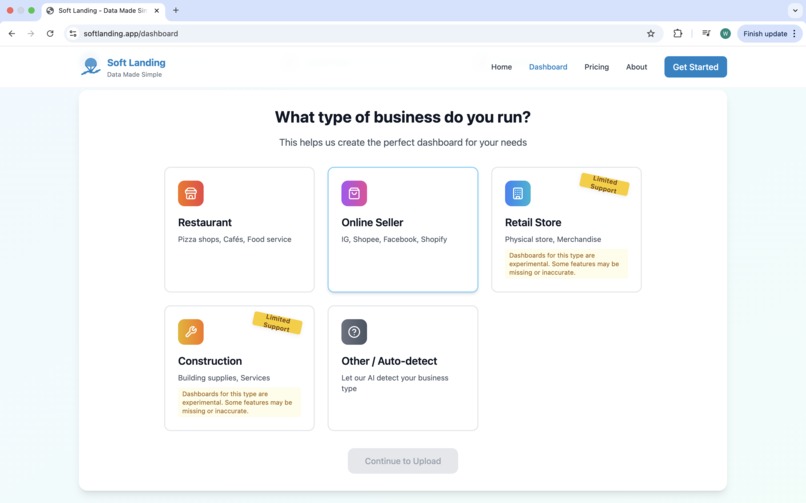Click the experimental warning note under Construction

click(239, 402)
